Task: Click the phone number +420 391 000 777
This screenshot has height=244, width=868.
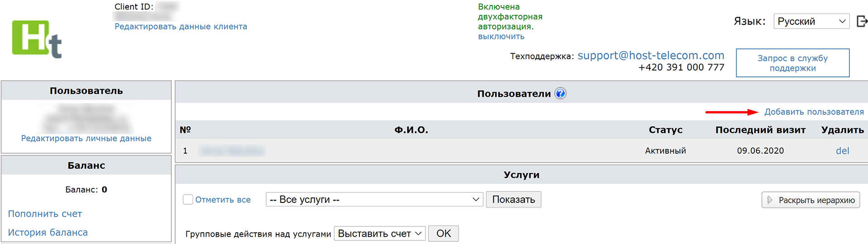Action: [681, 67]
